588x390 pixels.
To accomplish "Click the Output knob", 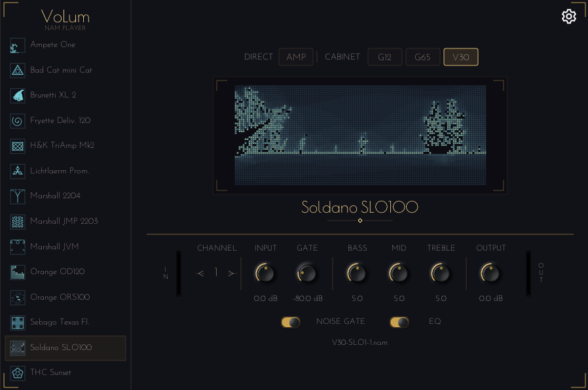I will pyautogui.click(x=490, y=273).
